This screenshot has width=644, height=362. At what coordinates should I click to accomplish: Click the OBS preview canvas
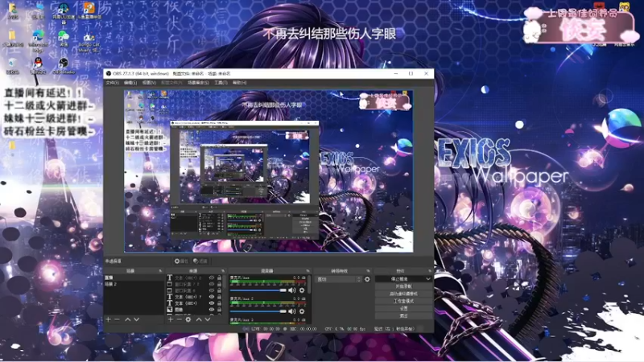pos(269,171)
